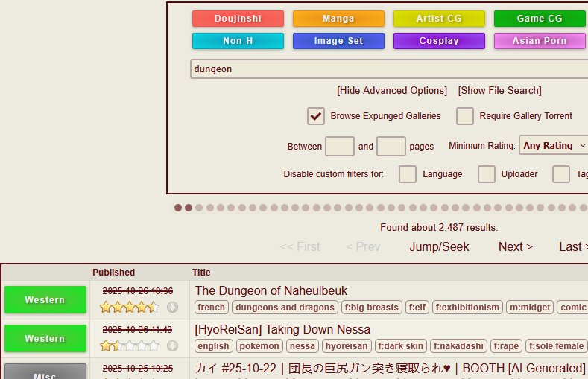Click Western category on Taking Down Nessa row

45,338
